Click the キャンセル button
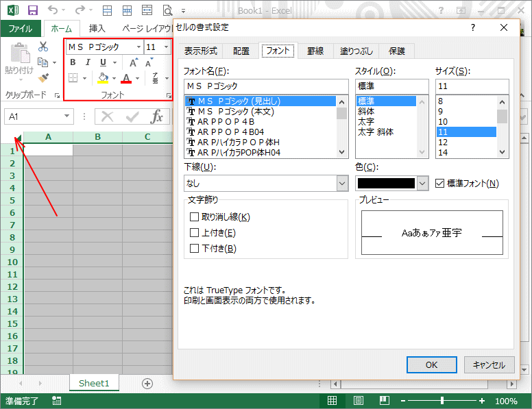Screen dimensions: 532x409 pos(489,365)
